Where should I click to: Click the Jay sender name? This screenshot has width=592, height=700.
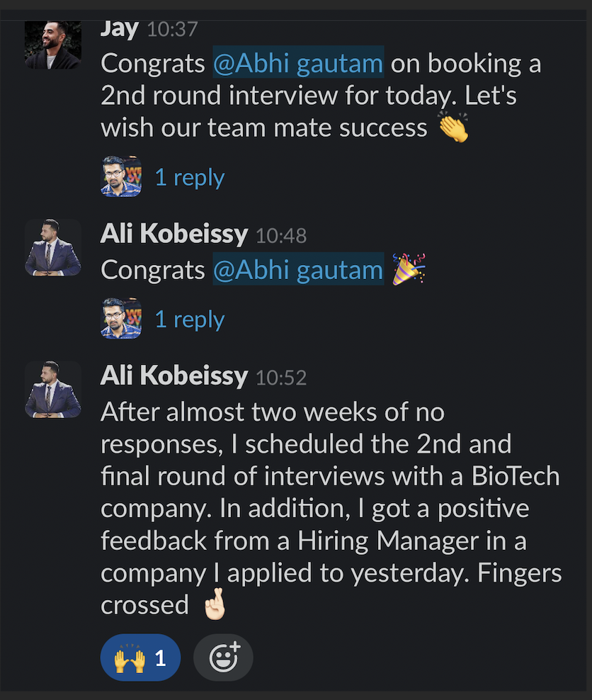(x=119, y=29)
